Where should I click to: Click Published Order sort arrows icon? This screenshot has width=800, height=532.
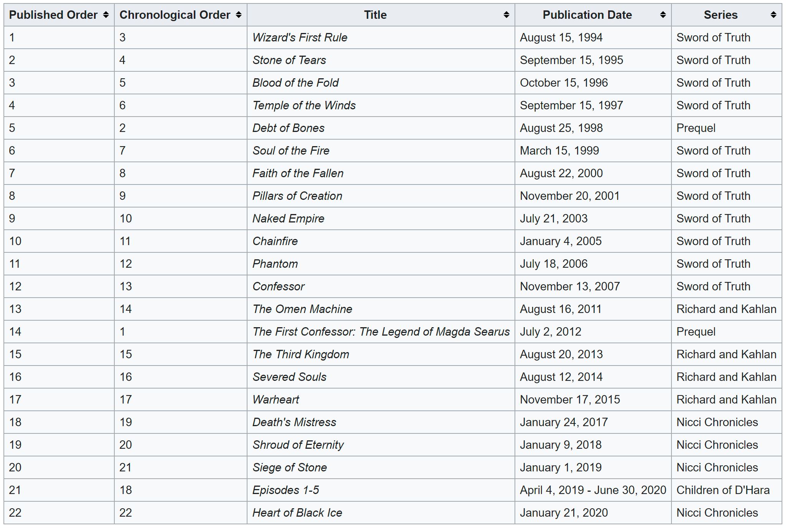click(106, 15)
